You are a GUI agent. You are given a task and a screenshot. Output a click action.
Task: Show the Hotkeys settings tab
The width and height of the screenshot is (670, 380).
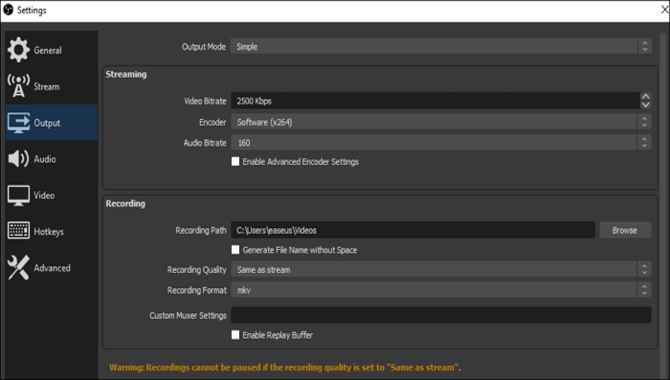pyautogui.click(x=51, y=231)
